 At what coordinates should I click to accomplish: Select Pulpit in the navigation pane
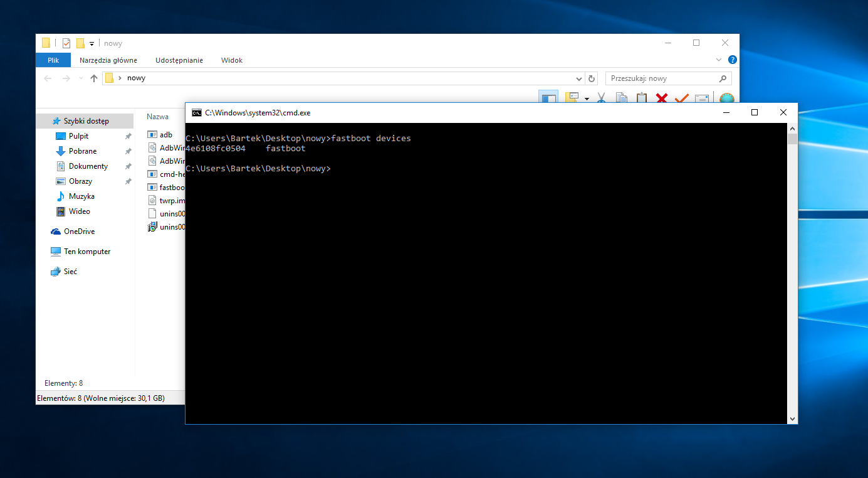78,136
